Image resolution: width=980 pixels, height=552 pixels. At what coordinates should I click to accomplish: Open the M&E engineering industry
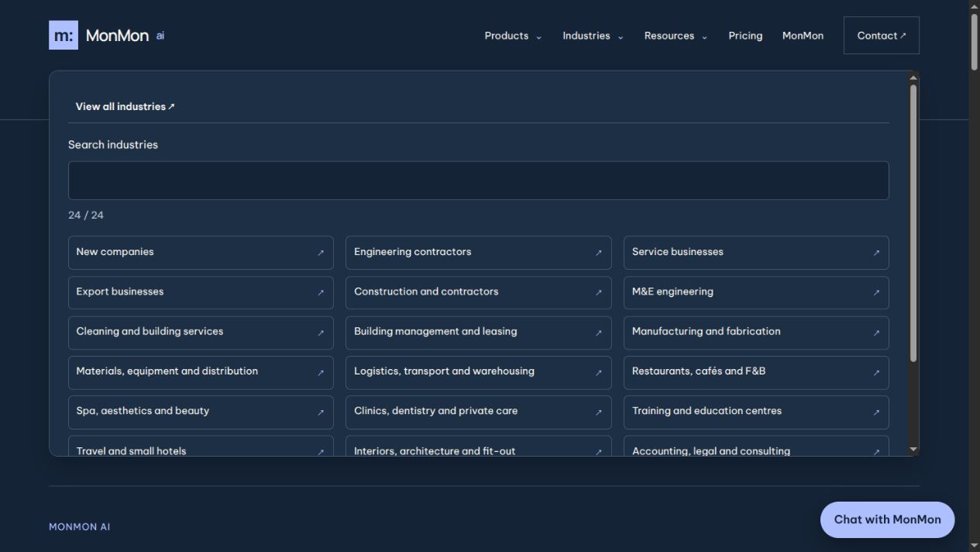tap(756, 292)
